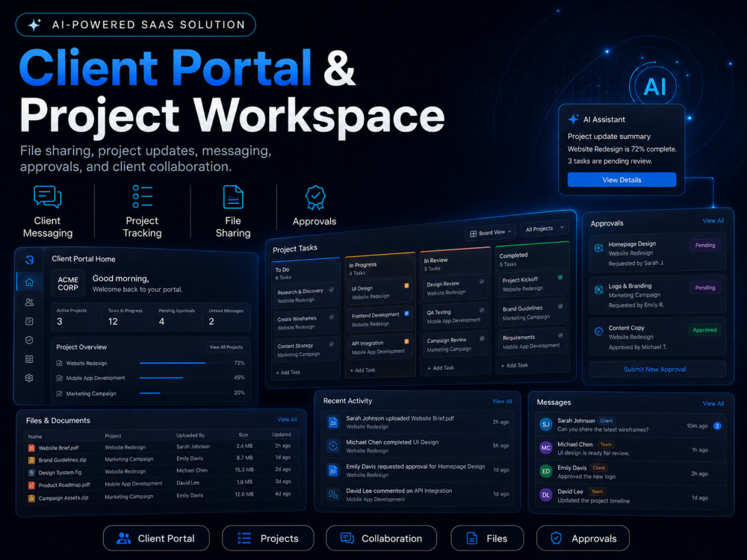Click unread count badge on Sarah Johnson message
The image size is (747, 560).
click(717, 426)
